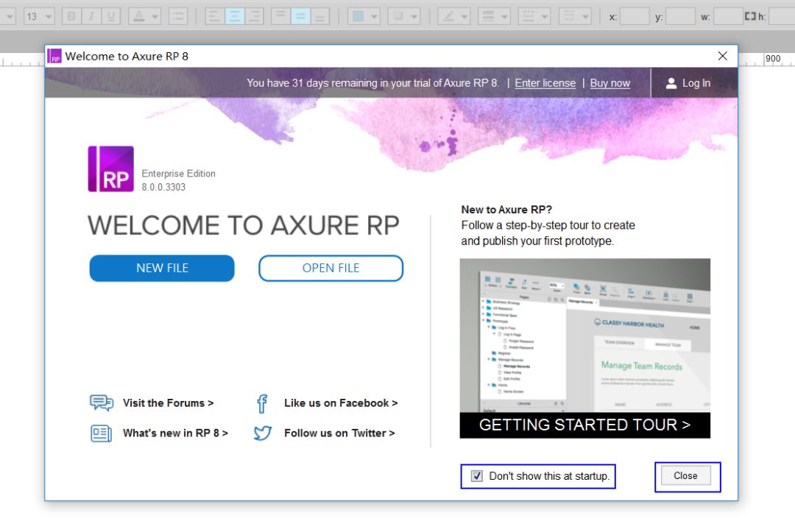Toggle underline text formatting

(x=111, y=16)
